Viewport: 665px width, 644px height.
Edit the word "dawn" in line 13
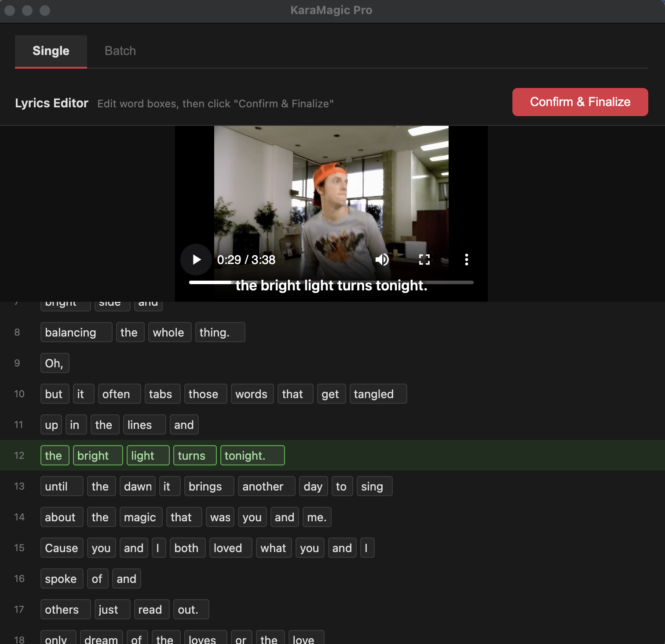[138, 486]
